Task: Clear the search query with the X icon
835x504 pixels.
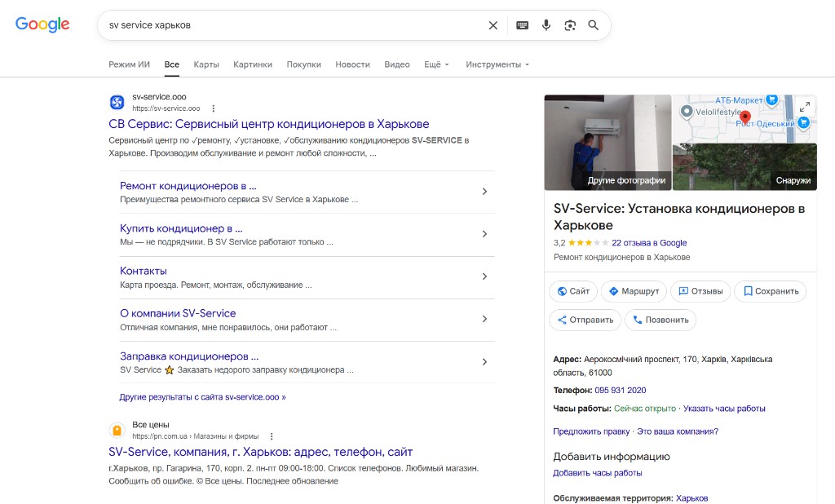Action: click(x=493, y=25)
